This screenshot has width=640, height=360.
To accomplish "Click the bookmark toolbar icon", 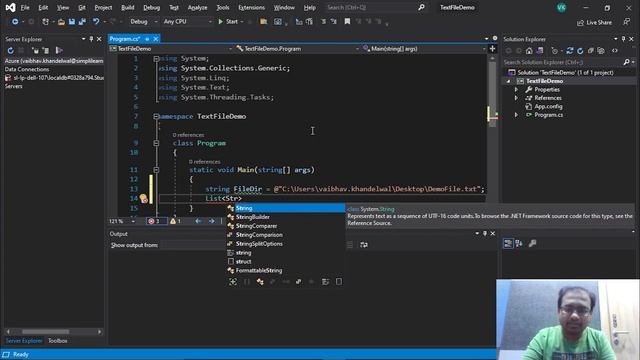I will (347, 22).
